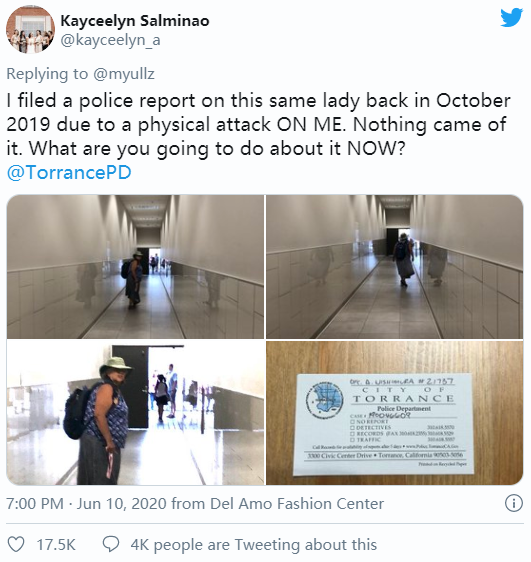Open photo of woman walking away down hallway
The image size is (531, 562).
coord(394,267)
